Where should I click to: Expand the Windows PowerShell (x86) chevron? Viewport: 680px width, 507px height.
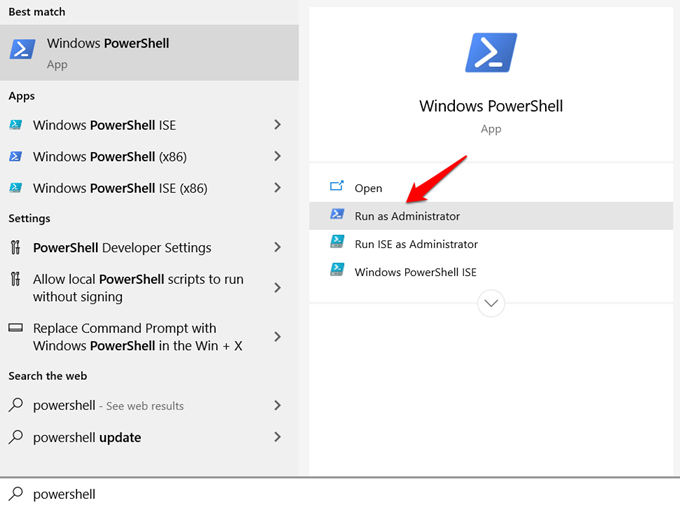coord(278,156)
